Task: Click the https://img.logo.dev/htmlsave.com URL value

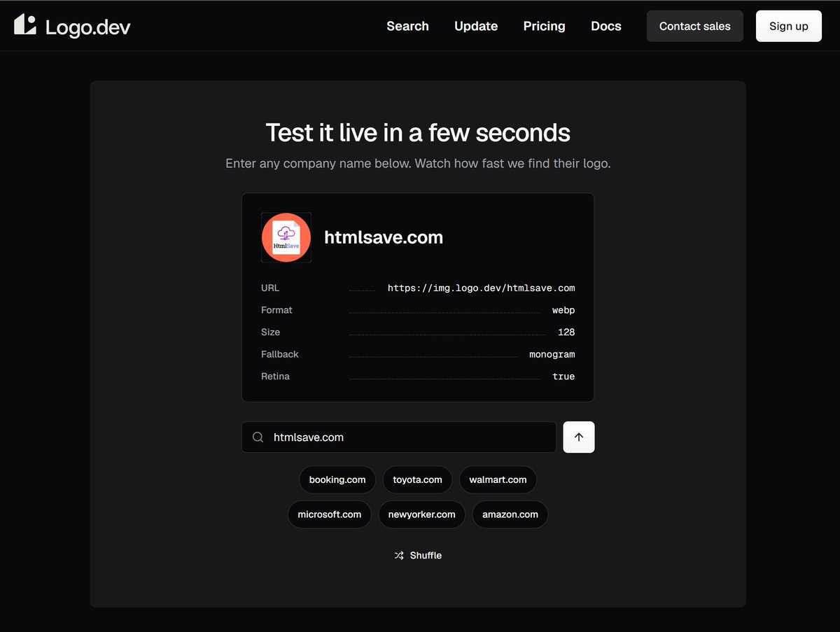Action: coord(482,288)
